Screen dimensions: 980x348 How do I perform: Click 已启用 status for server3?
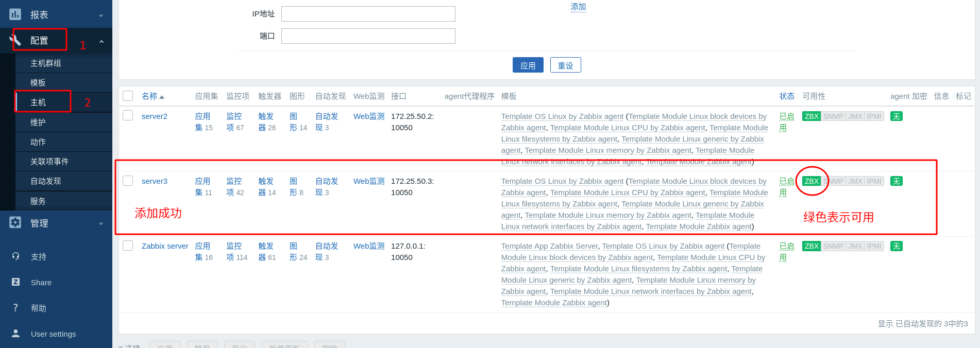(787, 187)
